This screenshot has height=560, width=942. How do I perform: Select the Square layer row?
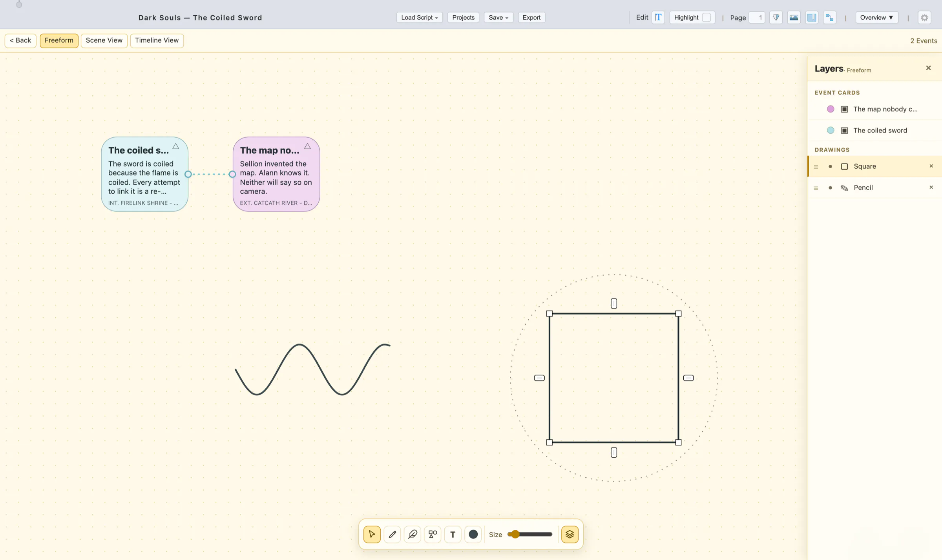pos(874,166)
